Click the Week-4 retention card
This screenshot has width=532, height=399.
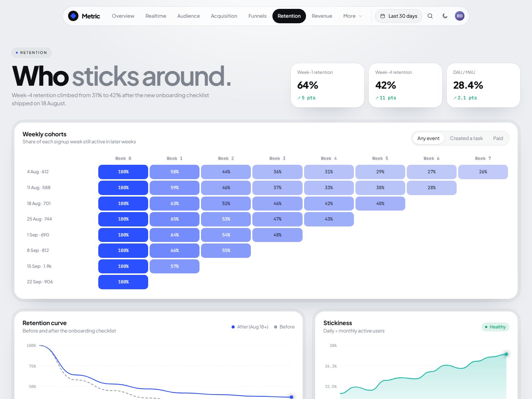click(405, 85)
